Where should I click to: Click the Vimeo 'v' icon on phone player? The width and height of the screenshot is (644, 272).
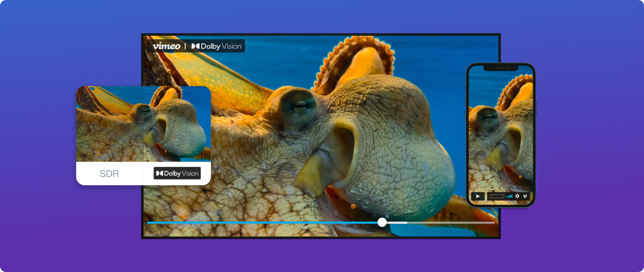coord(525,196)
